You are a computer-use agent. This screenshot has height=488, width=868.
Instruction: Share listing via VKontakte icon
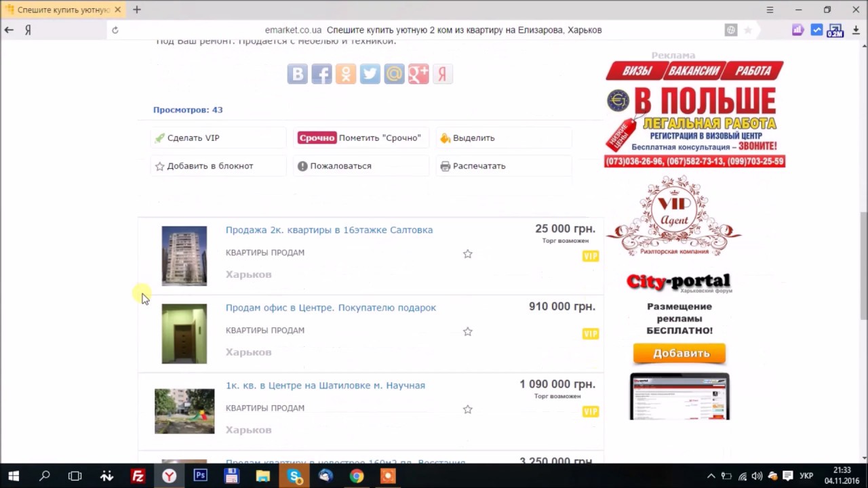[x=297, y=74]
